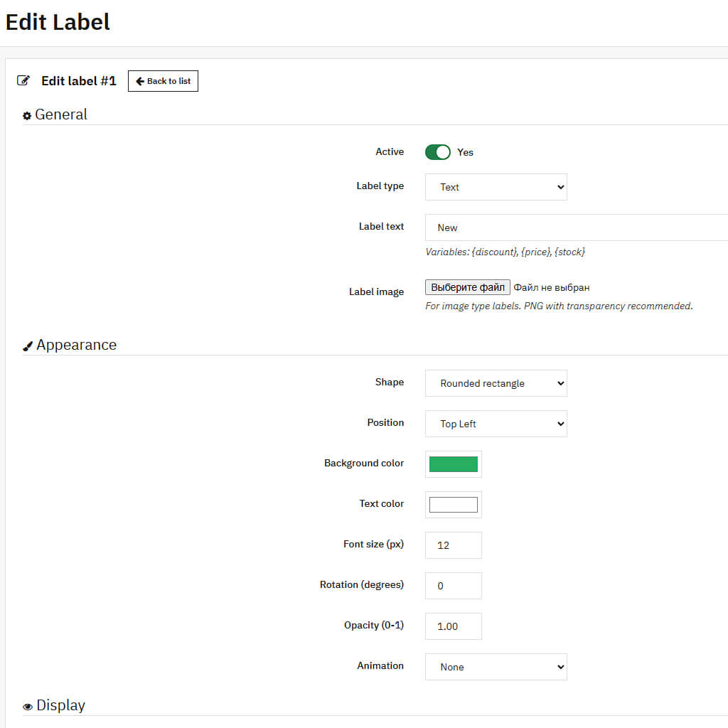Click the gear icon next to General
This screenshot has height=728, width=728.
27,116
